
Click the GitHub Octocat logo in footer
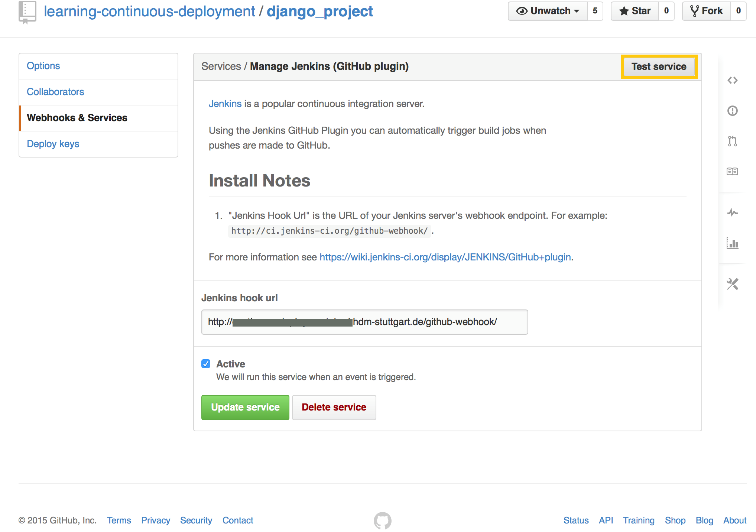click(x=382, y=520)
